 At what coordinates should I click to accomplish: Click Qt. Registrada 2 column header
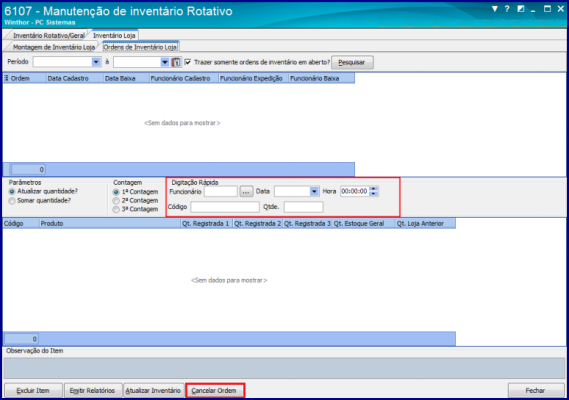(258, 223)
